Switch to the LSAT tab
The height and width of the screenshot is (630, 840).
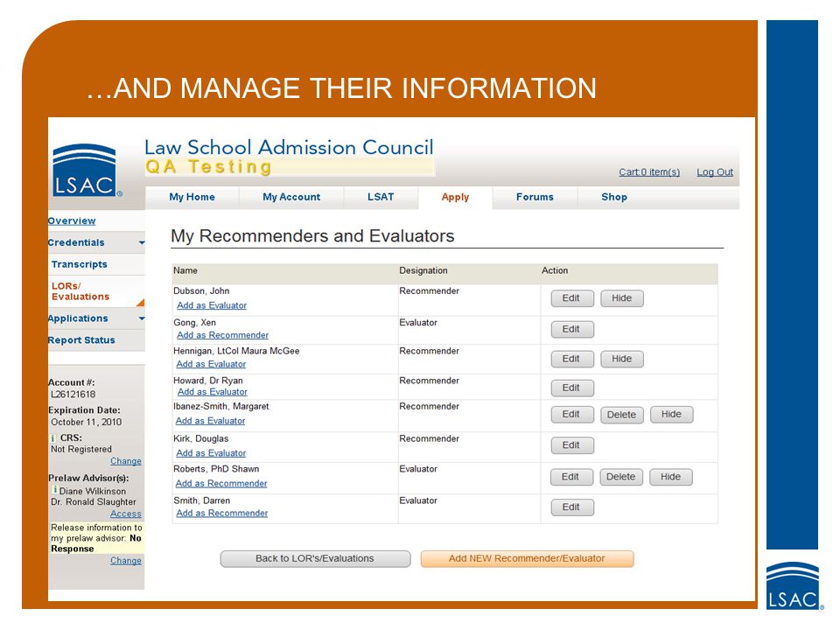coord(381,197)
